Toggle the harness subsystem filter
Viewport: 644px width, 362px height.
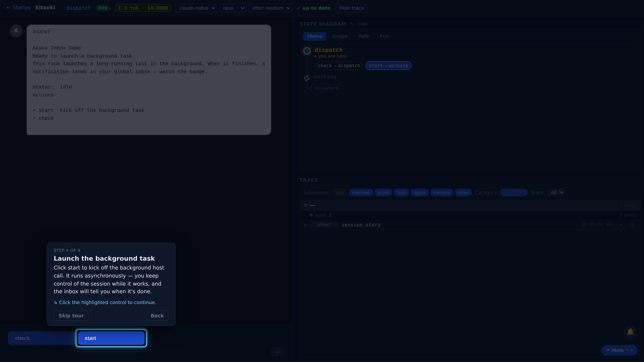point(441,193)
